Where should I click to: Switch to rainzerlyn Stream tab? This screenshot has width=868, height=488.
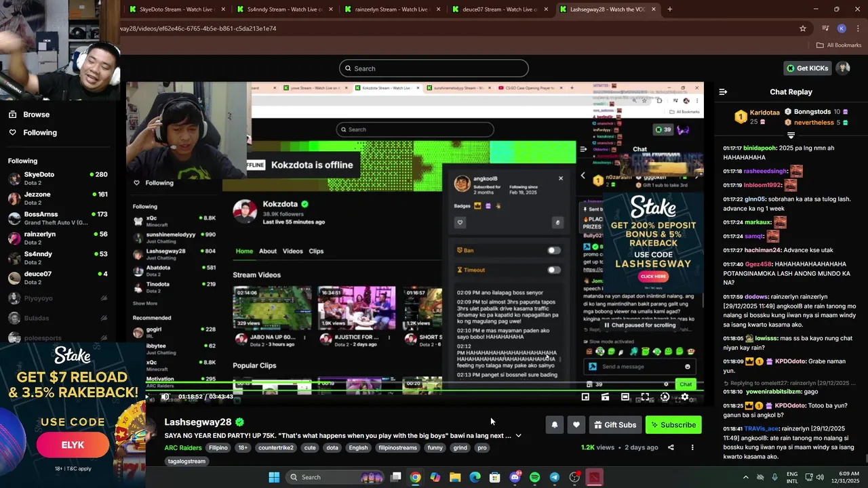pyautogui.click(x=392, y=9)
